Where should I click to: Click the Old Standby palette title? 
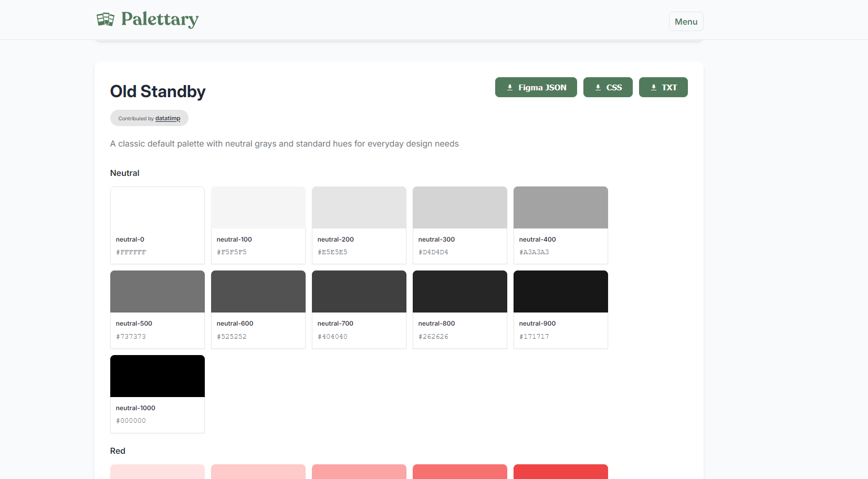158,91
